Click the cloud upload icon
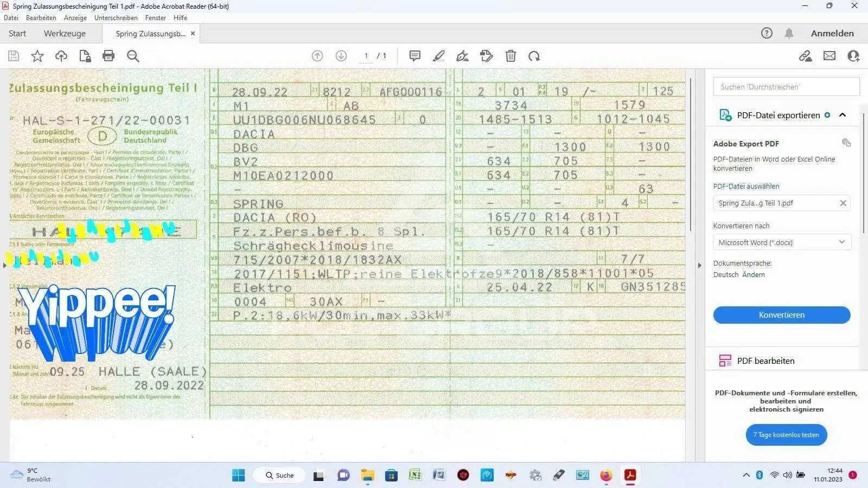Viewport: 868px width, 488px height. coord(61,56)
